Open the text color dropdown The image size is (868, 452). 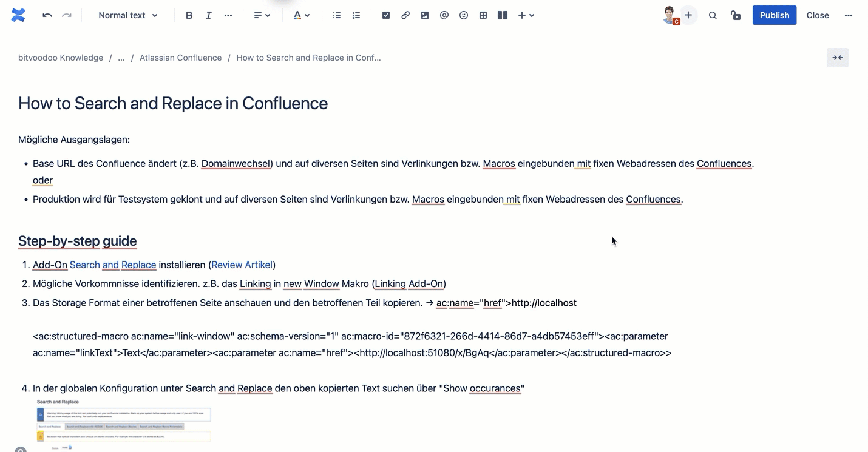(x=302, y=15)
